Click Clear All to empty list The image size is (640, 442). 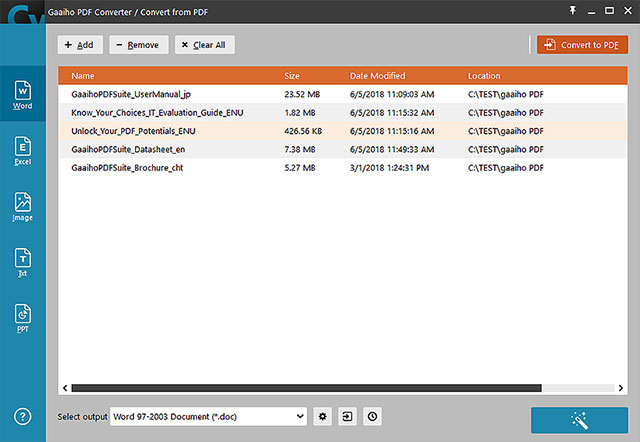point(204,44)
